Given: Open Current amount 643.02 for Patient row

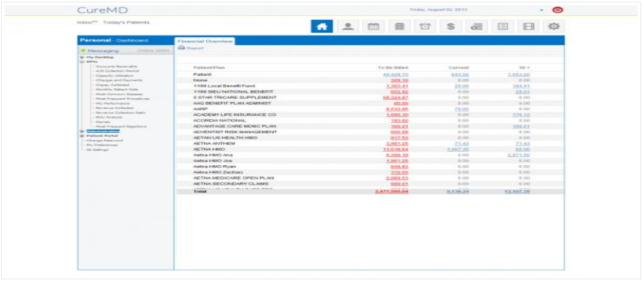Looking at the screenshot, I should 460,74.
